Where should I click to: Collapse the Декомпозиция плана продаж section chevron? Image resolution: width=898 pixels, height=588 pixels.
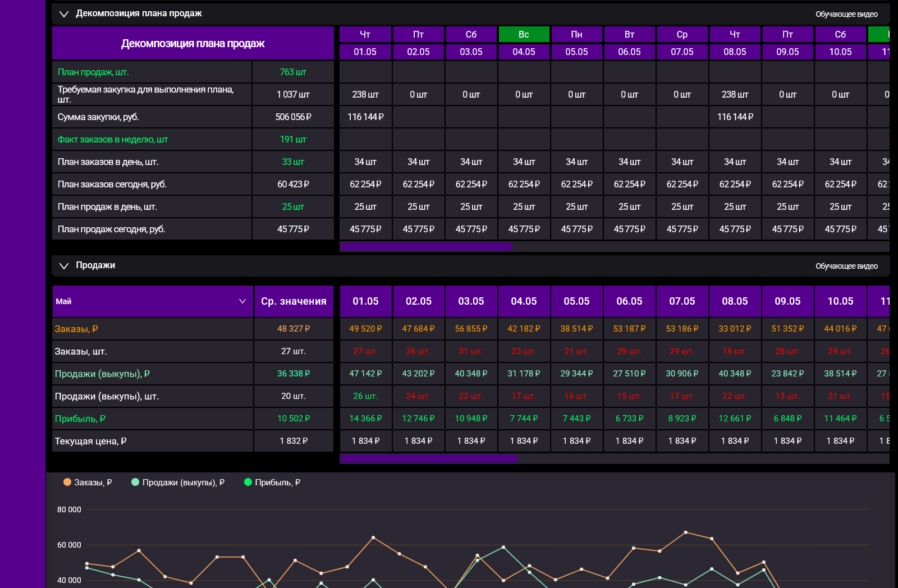pos(64,14)
